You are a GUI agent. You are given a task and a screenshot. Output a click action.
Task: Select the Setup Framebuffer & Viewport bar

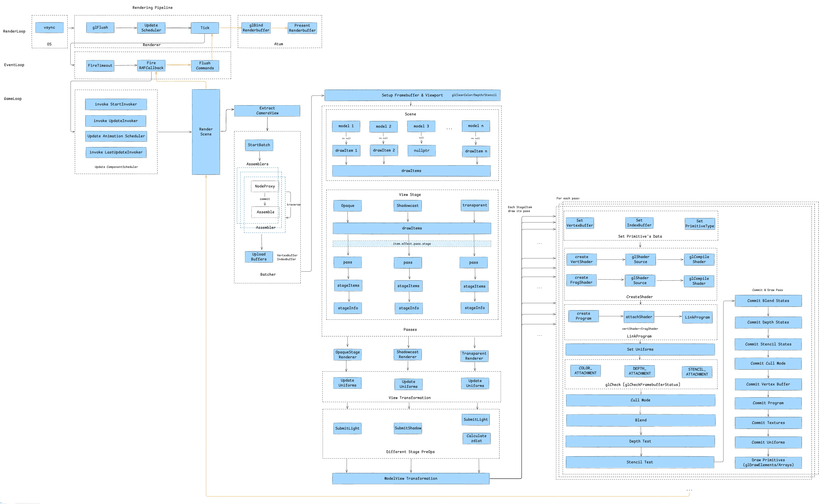(x=412, y=95)
